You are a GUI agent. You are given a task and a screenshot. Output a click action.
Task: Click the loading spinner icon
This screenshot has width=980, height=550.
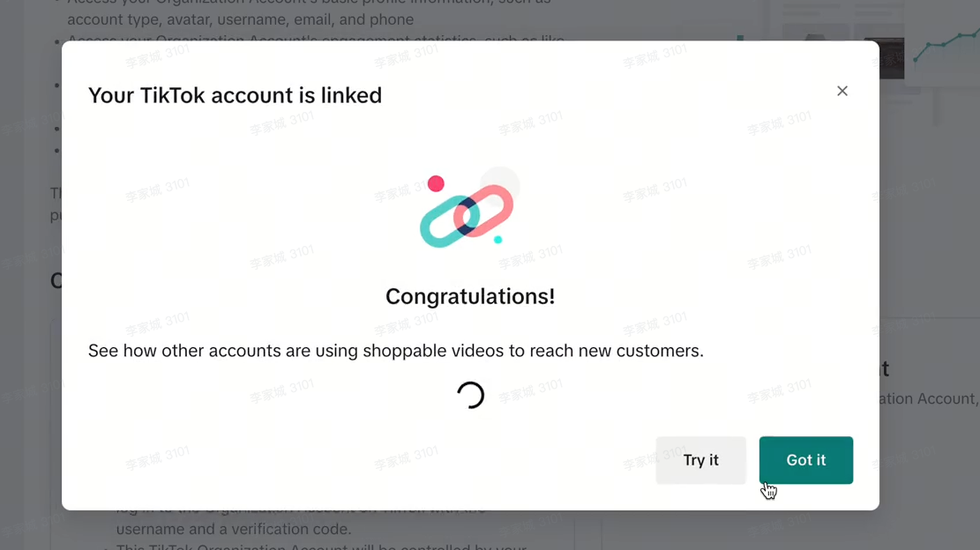471,395
